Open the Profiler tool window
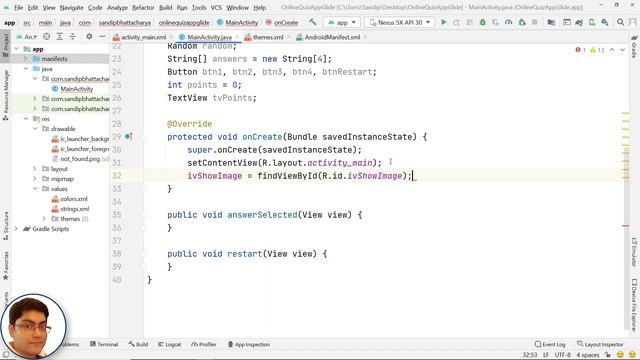Image resolution: width=640 pixels, height=360 pixels. [204, 344]
